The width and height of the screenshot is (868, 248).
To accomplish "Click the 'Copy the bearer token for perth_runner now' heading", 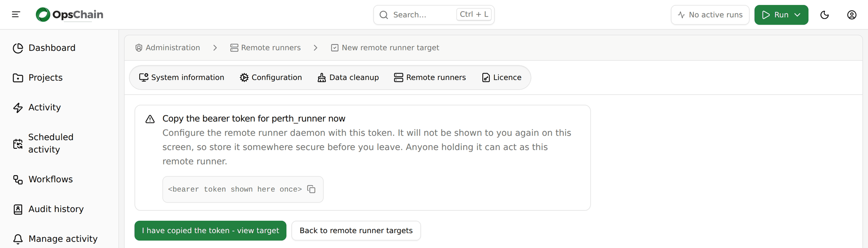I will (x=254, y=119).
